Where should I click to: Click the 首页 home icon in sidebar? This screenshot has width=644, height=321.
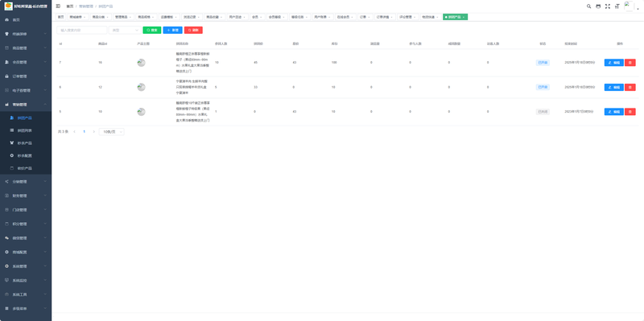6,19
